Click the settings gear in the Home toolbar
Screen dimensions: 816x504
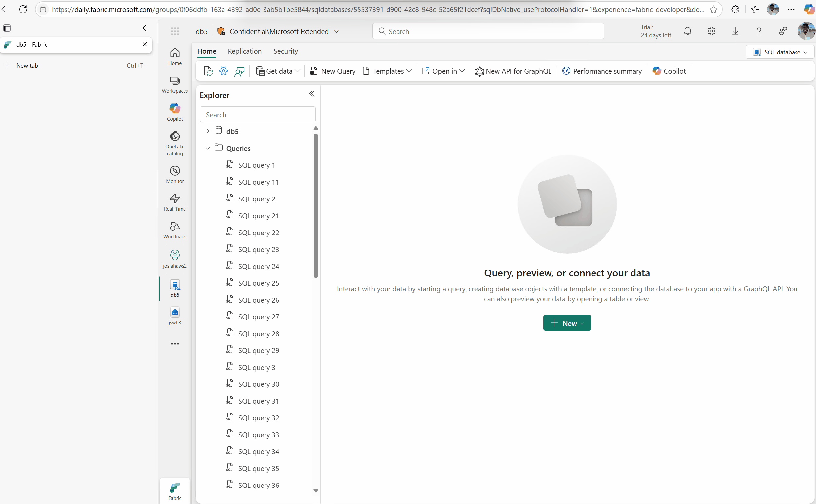pos(223,71)
